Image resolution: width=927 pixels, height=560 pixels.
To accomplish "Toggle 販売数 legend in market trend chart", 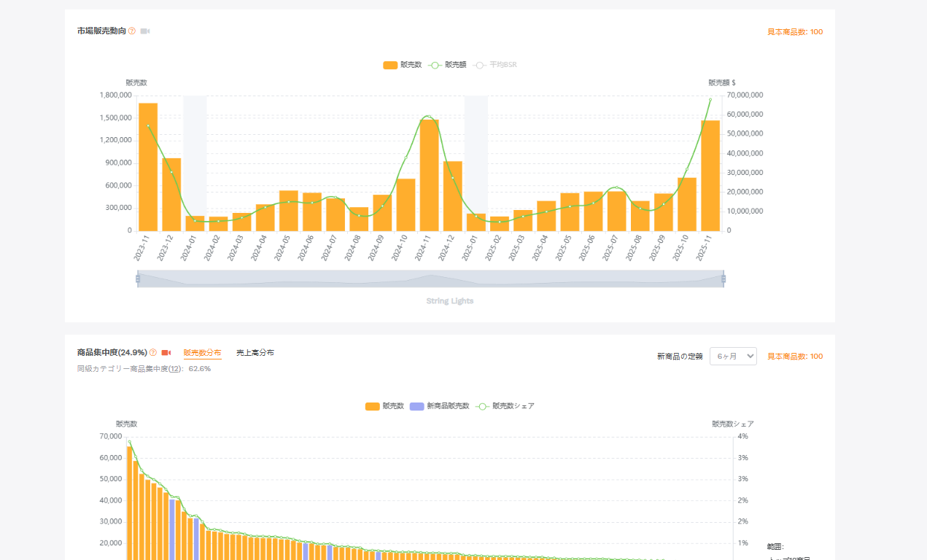I will coord(403,65).
